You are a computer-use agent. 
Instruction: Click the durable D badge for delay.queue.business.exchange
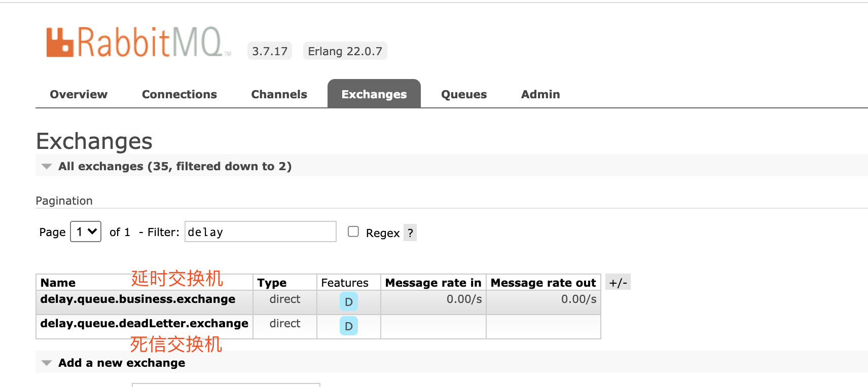(x=348, y=302)
